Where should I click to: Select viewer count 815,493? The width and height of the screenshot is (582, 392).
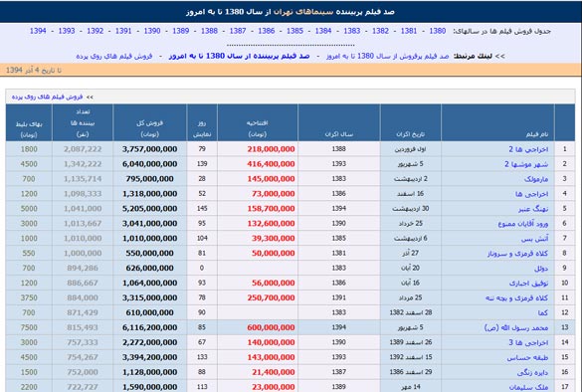(x=83, y=327)
